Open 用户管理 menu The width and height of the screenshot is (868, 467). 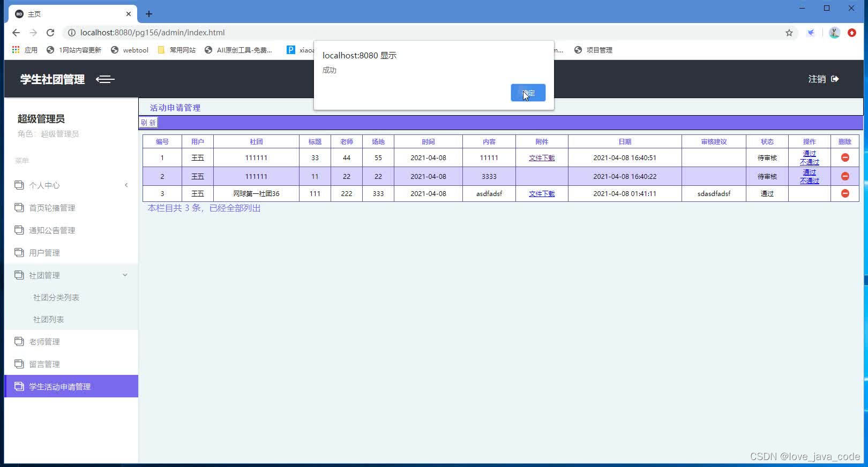tap(71, 253)
